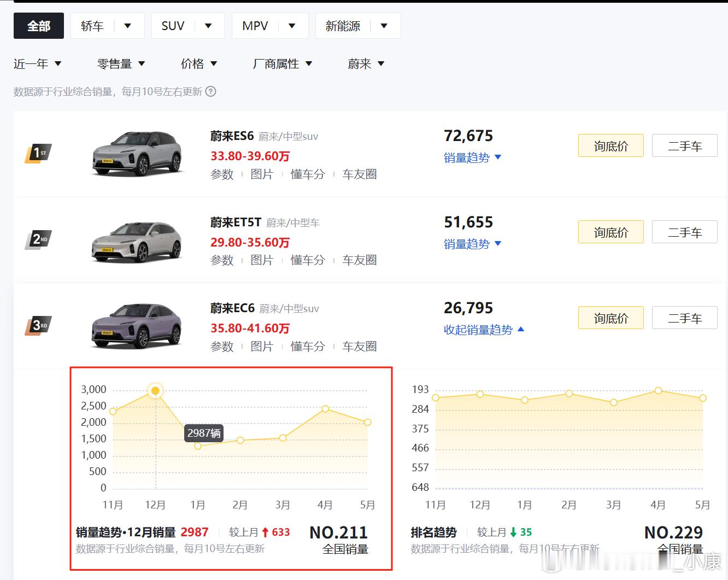Select the 新能源 category tab
728x580 pixels.
pos(343,26)
